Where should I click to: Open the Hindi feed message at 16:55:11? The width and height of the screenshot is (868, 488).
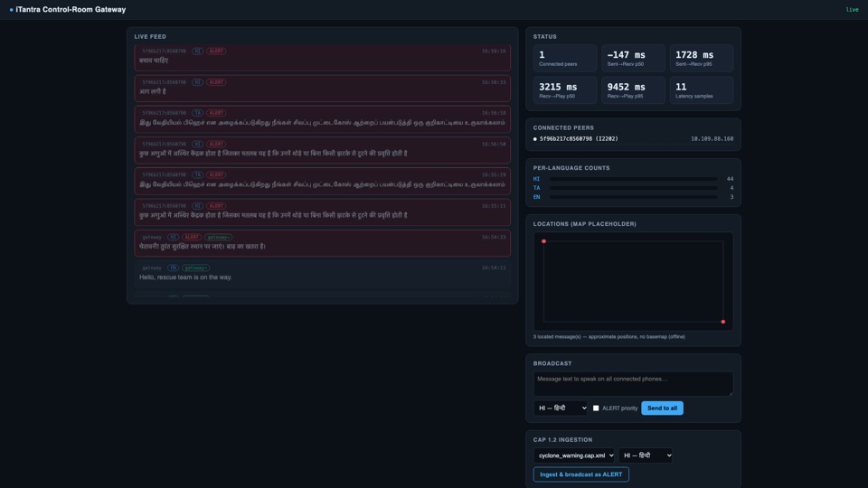[322, 211]
